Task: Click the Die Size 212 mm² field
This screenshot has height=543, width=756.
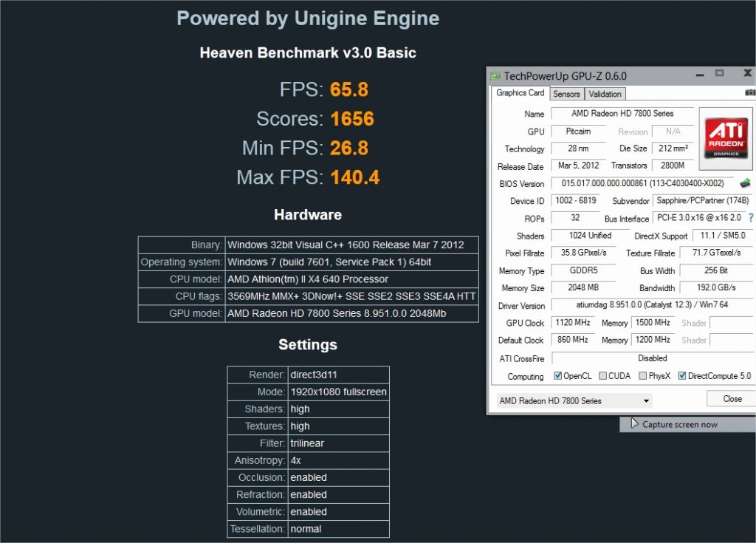Action: [x=673, y=148]
